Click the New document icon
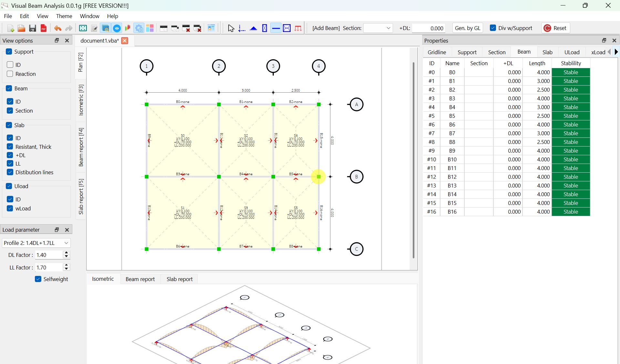Viewport: 620px width, 364px height. point(10,28)
